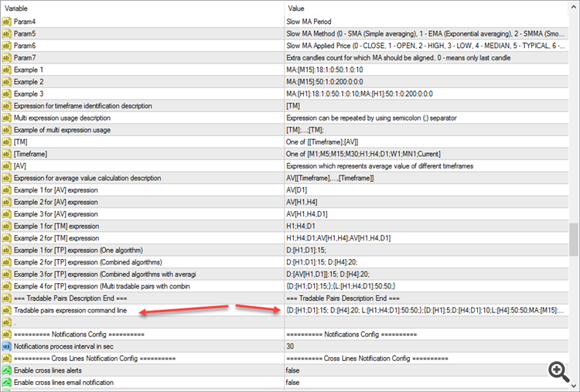Click value 'Extra candles count for which MA should be aligned'
The width and height of the screenshot is (580, 392).
point(398,58)
